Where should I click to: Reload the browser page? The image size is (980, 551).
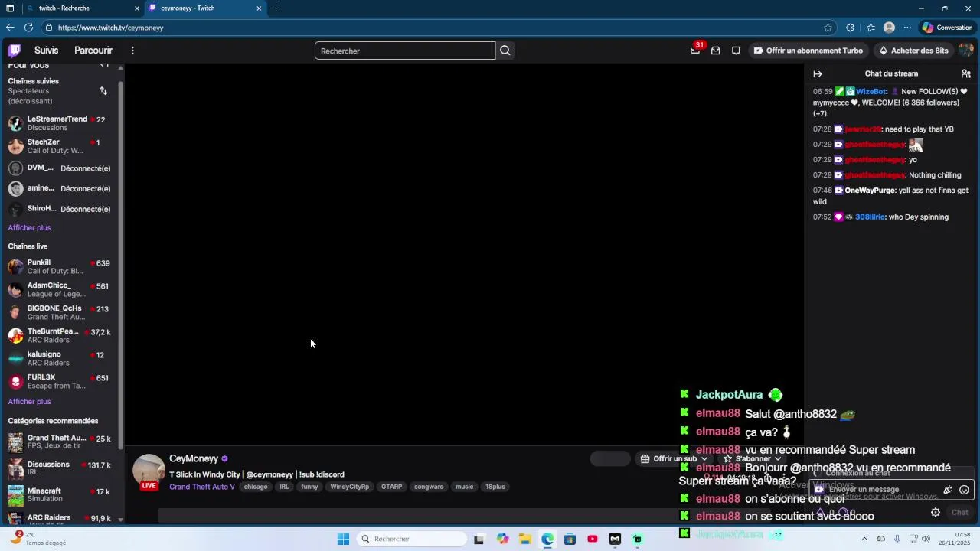pos(28,28)
